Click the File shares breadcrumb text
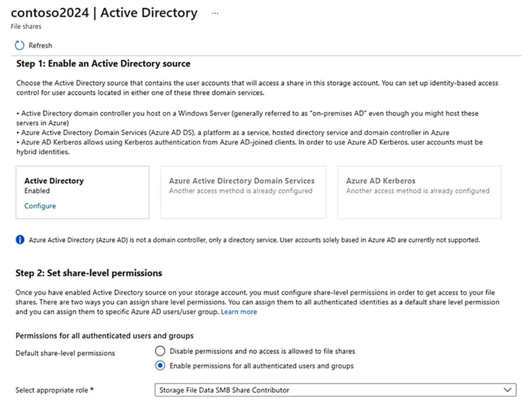Screen dimensions: 532x408 [26, 26]
